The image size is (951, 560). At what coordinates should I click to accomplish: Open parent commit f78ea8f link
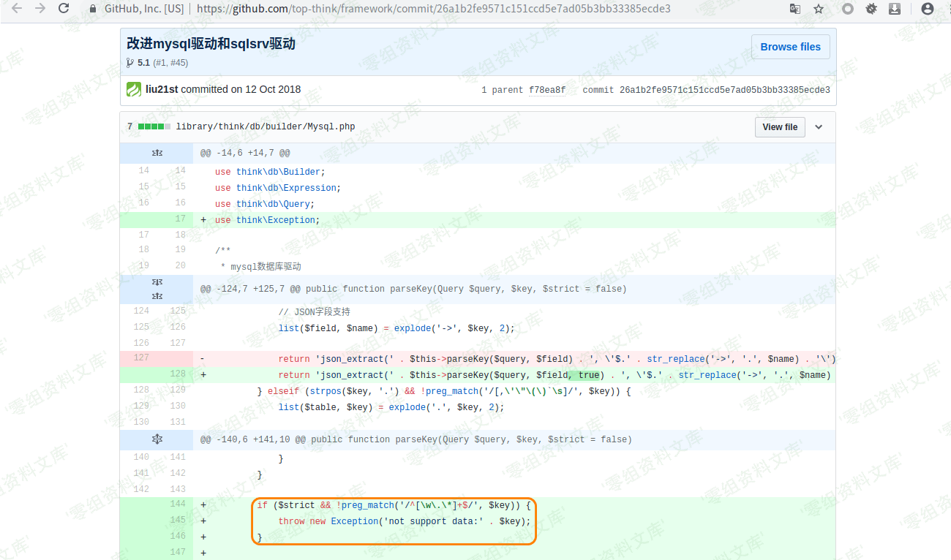pos(546,91)
